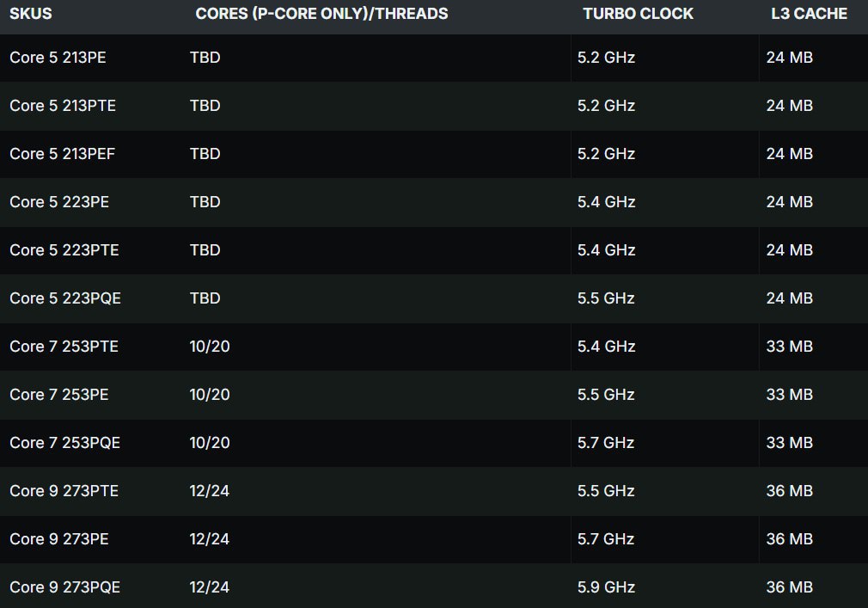Click the Core 9 273PQE SKU
Image resolution: width=868 pixels, height=608 pixels.
pyautogui.click(x=64, y=587)
